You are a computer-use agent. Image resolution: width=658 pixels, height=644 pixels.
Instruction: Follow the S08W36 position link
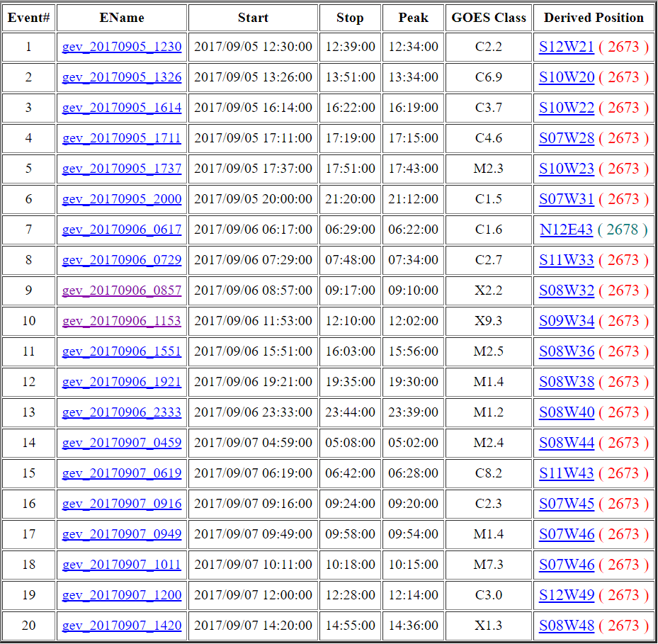[567, 351]
